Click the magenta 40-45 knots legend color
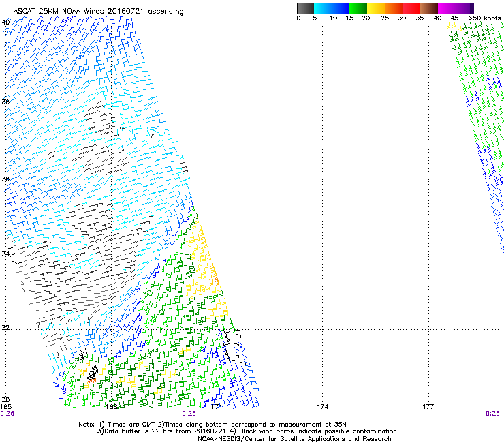504x443 pixels. point(447,8)
